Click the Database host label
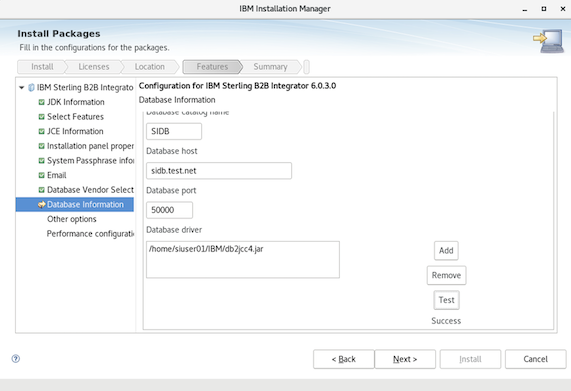571x391 pixels. click(172, 151)
